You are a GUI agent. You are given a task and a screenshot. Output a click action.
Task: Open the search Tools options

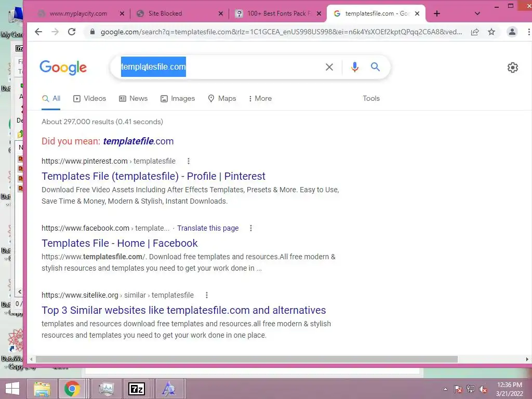[371, 98]
